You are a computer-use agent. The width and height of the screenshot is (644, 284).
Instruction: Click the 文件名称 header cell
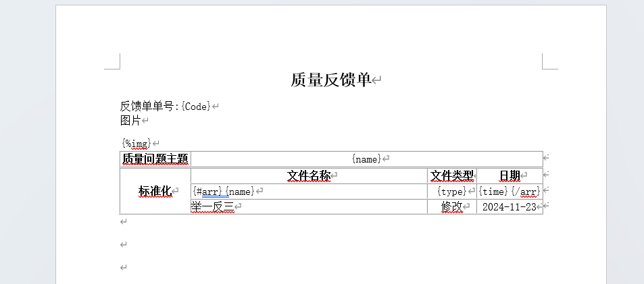(x=309, y=176)
